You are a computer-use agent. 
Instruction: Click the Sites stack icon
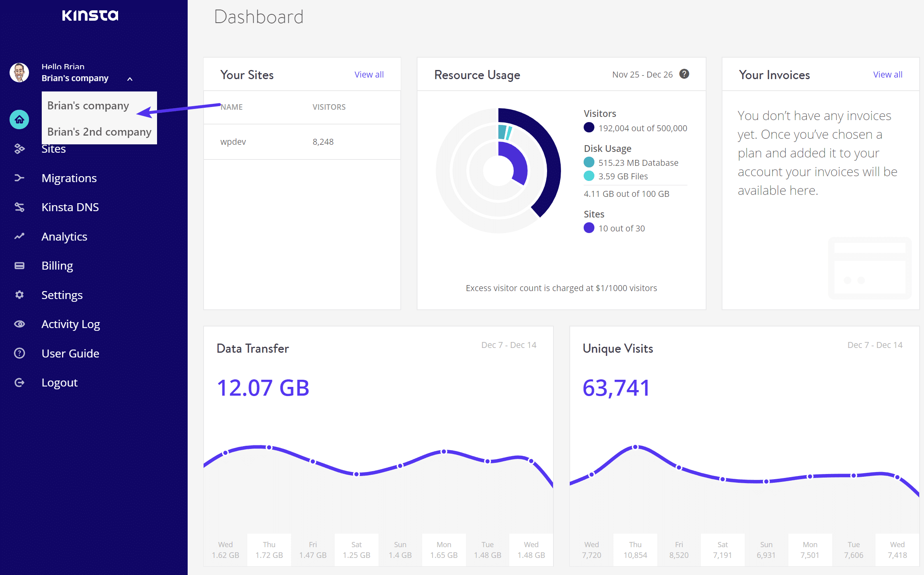point(19,149)
